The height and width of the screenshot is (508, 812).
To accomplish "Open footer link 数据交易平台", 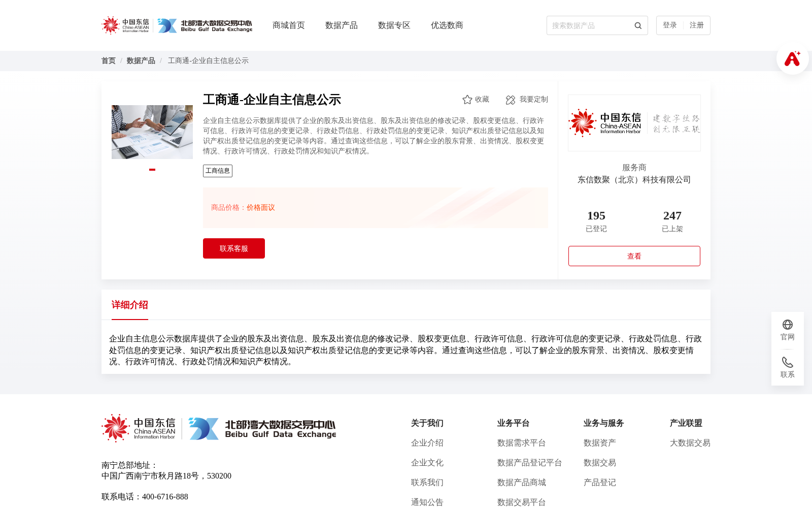I will [x=522, y=502].
